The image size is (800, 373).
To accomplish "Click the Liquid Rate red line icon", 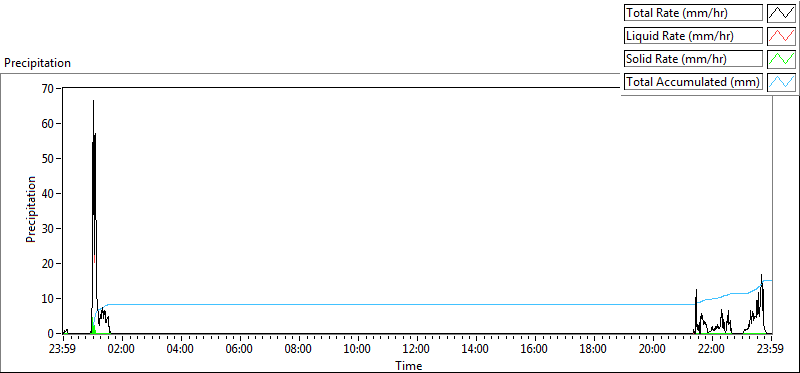I will (781, 36).
